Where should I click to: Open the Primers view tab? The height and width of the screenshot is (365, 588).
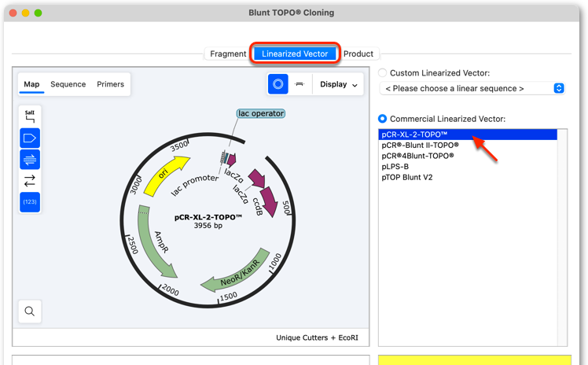(x=110, y=84)
